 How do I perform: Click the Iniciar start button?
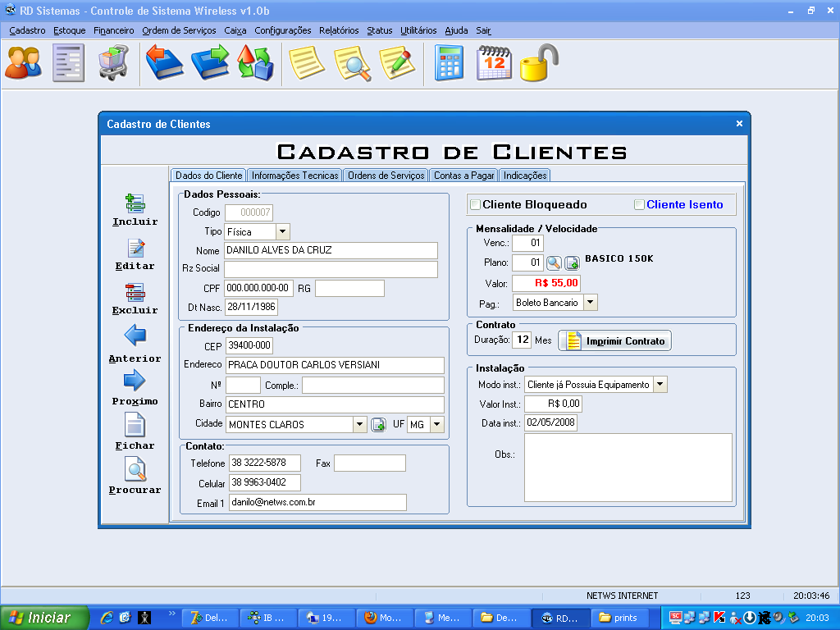(x=39, y=618)
